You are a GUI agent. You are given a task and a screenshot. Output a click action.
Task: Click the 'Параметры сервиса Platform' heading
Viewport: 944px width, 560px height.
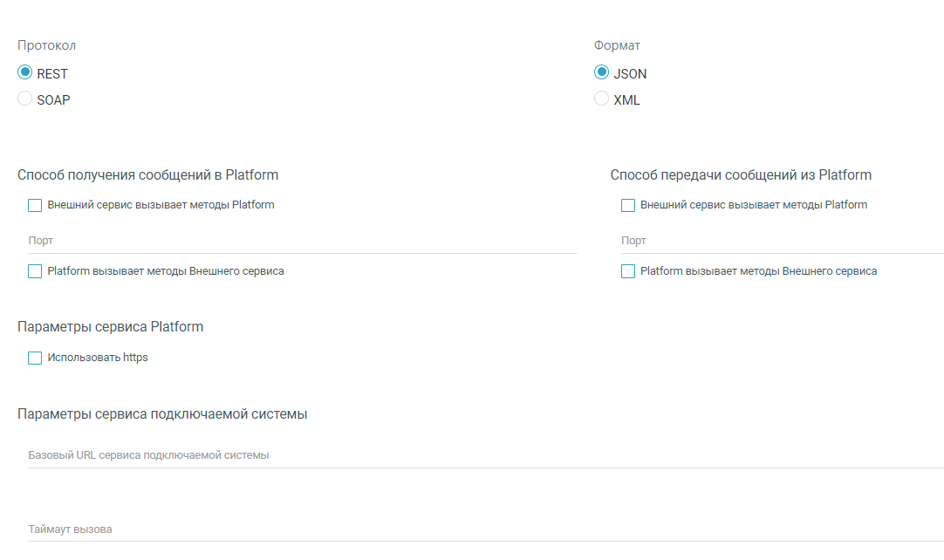pyautogui.click(x=110, y=327)
